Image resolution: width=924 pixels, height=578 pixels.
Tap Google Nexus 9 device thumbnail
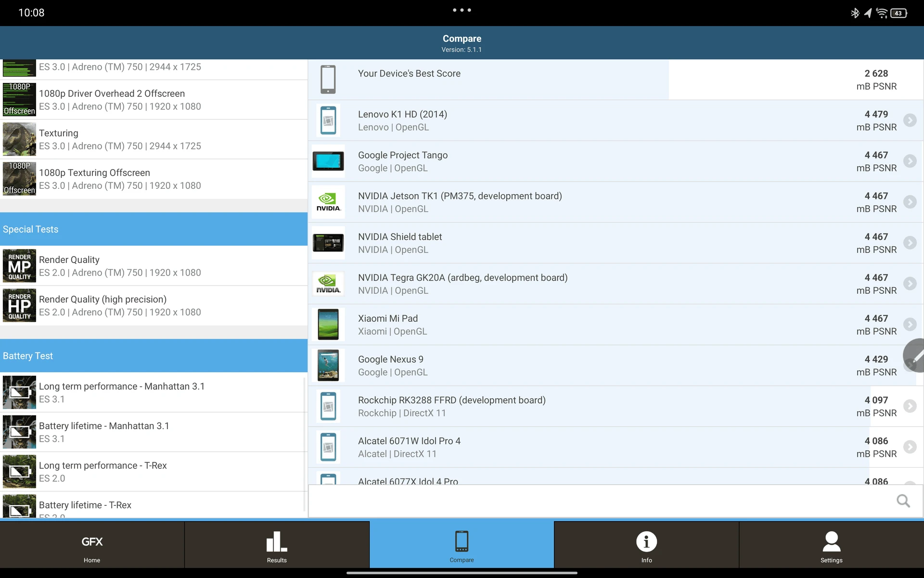(x=328, y=365)
